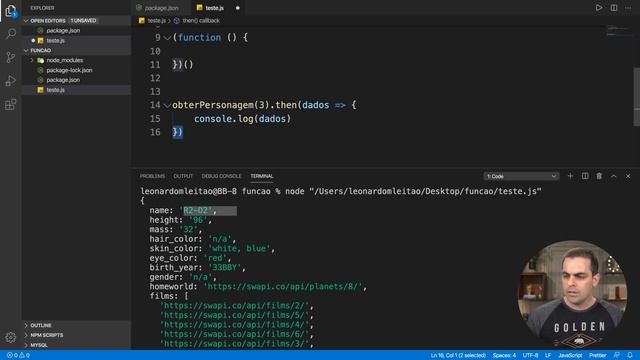Click line number 12 in the gutter

155,78
